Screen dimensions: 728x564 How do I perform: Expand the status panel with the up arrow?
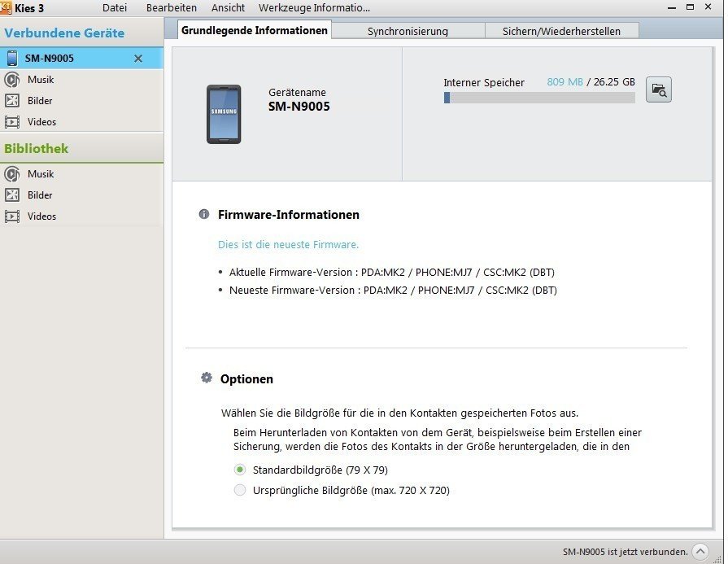point(700,552)
